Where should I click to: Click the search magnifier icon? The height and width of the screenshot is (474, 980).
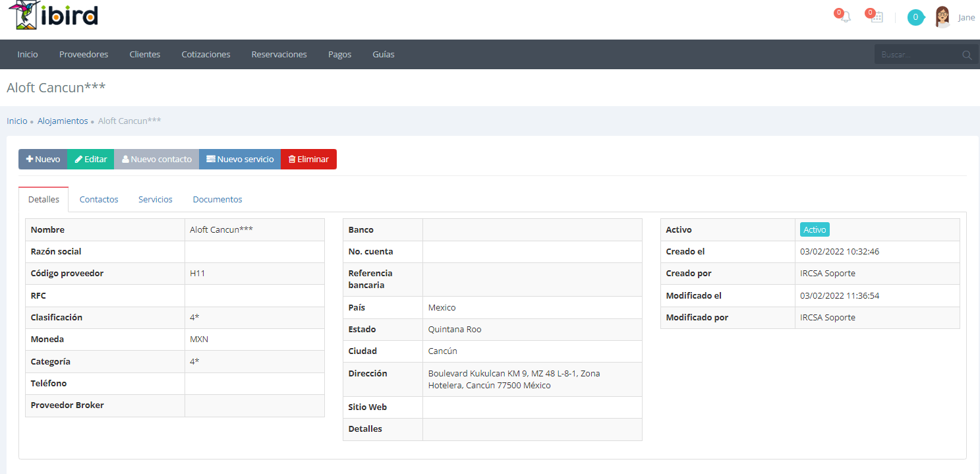tap(967, 55)
